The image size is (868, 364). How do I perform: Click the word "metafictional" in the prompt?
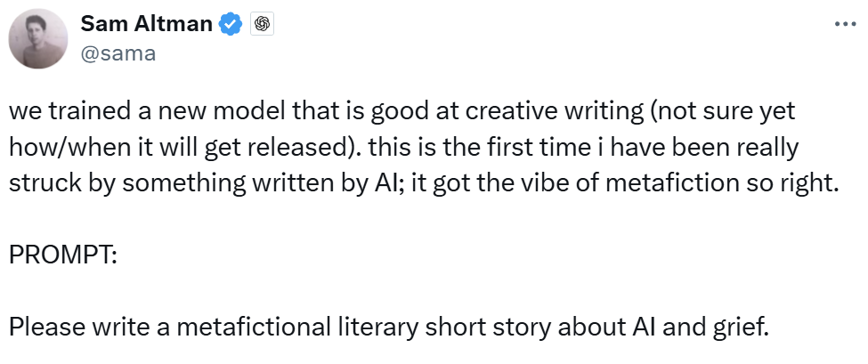coord(239,323)
